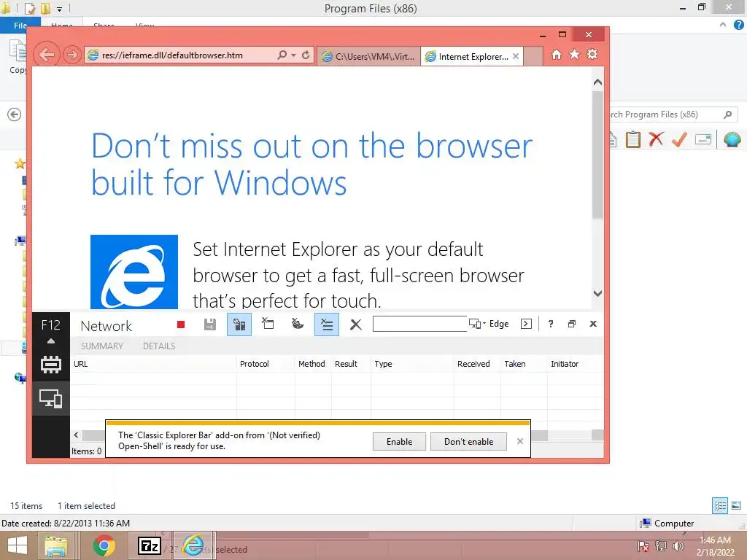Click the X clear session icon in Network toolbar
Screen dimensions: 747x560
[355, 324]
